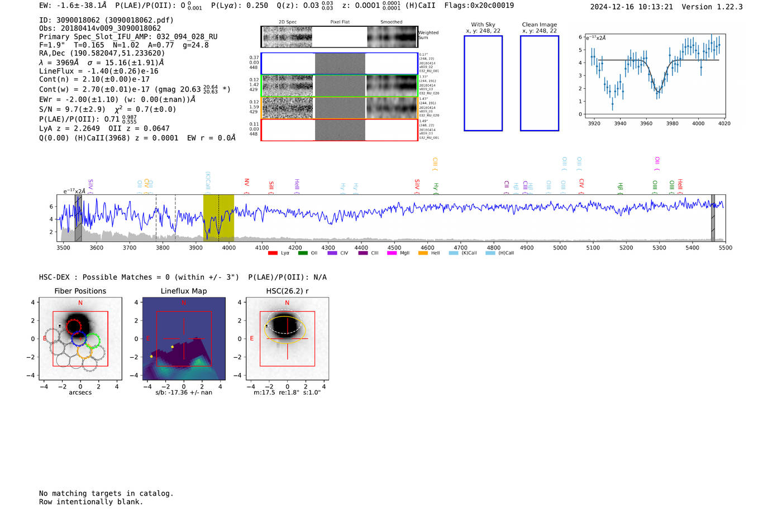Click the 's/b: -17.36 +/- nan' caption

pos(184,392)
